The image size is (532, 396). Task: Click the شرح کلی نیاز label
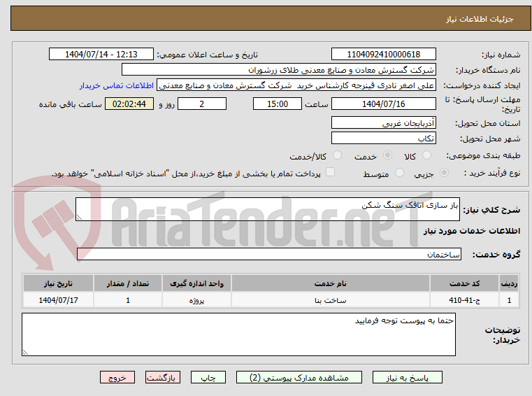click(x=491, y=210)
